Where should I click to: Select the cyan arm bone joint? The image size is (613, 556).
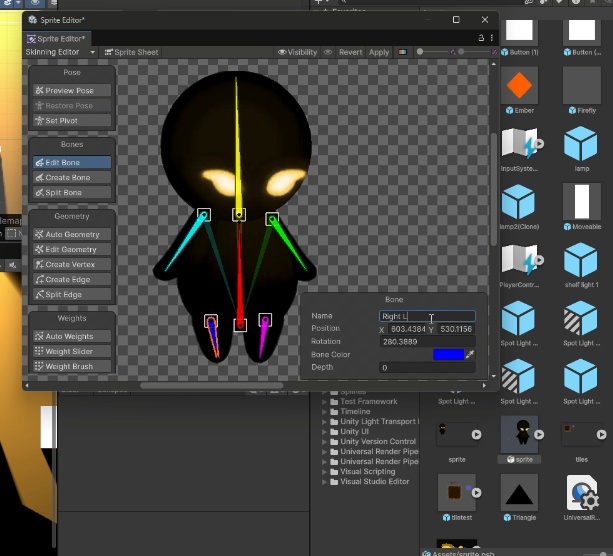click(x=204, y=215)
